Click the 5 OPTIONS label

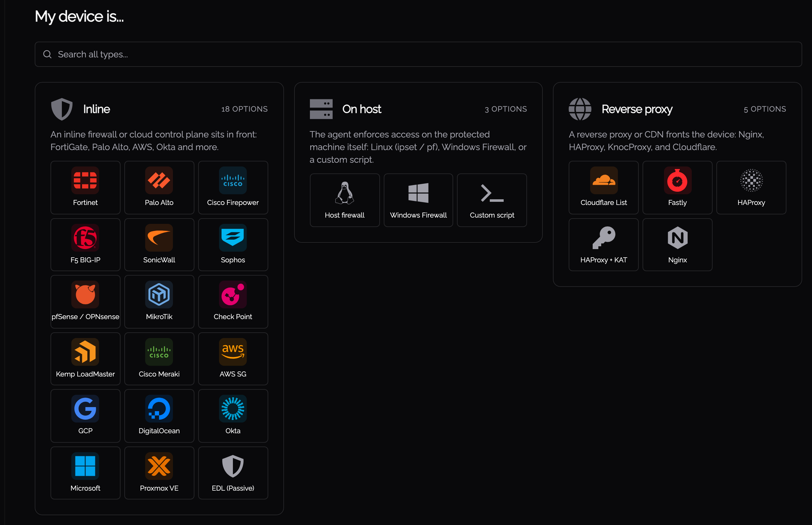pos(765,109)
